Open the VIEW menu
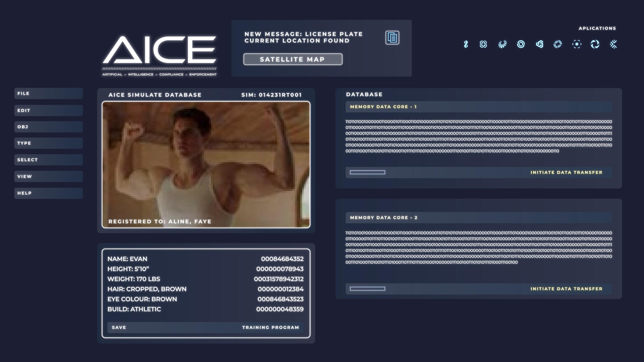 point(48,176)
